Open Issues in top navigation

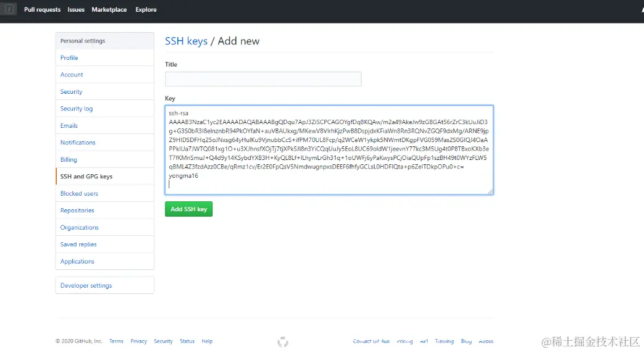point(76,9)
